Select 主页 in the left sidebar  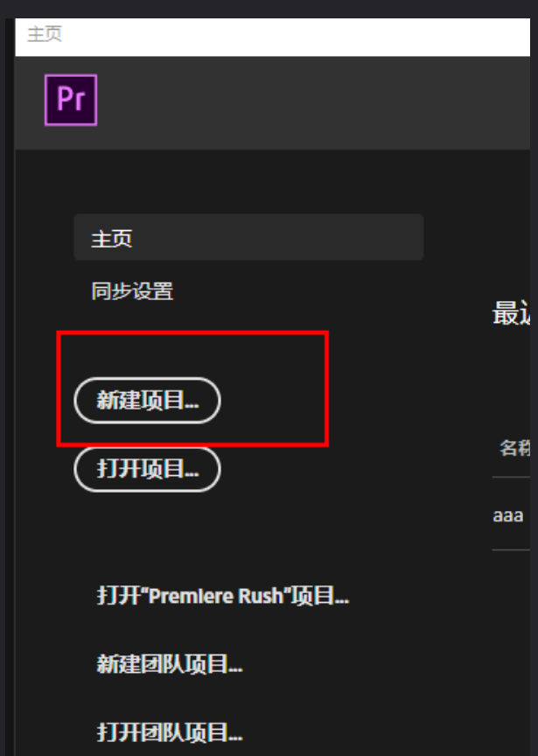tap(248, 238)
